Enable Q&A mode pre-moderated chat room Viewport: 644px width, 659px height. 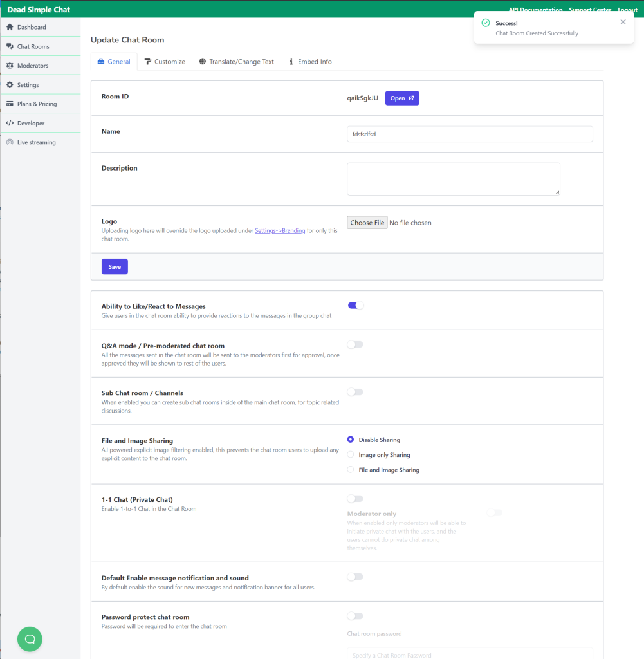355,344
